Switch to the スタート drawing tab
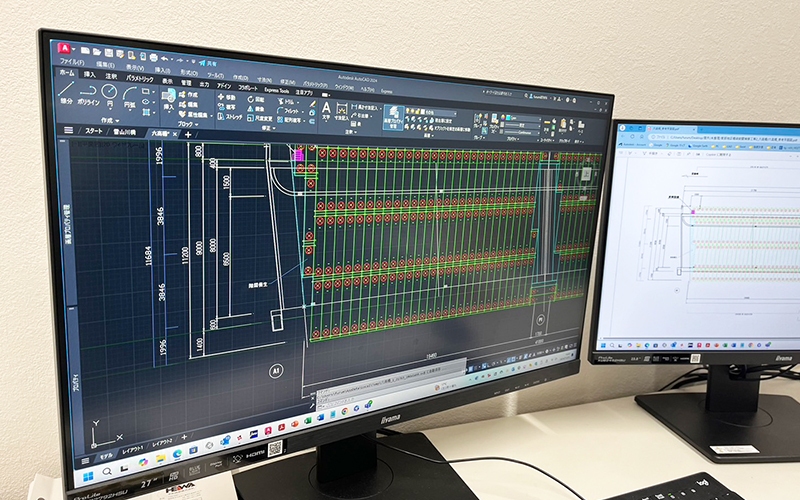The height and width of the screenshot is (500, 800). 93,130
